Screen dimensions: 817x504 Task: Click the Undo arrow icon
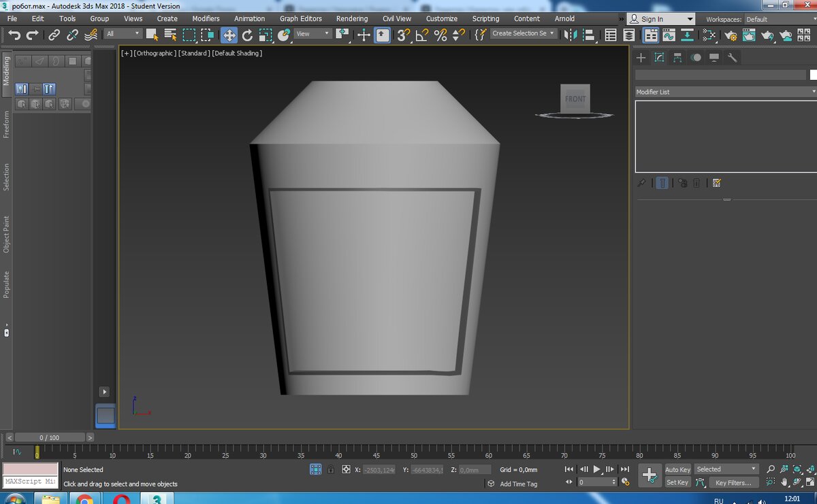click(14, 35)
